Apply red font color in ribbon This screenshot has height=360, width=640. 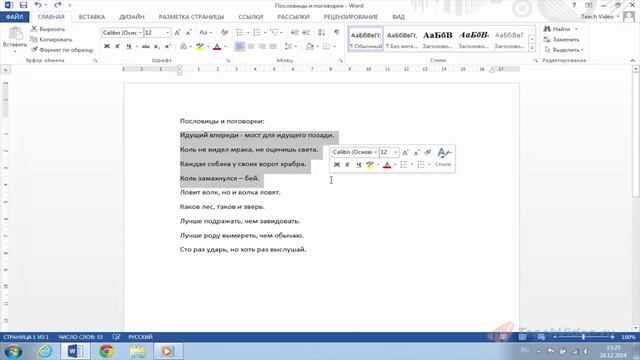click(x=217, y=47)
